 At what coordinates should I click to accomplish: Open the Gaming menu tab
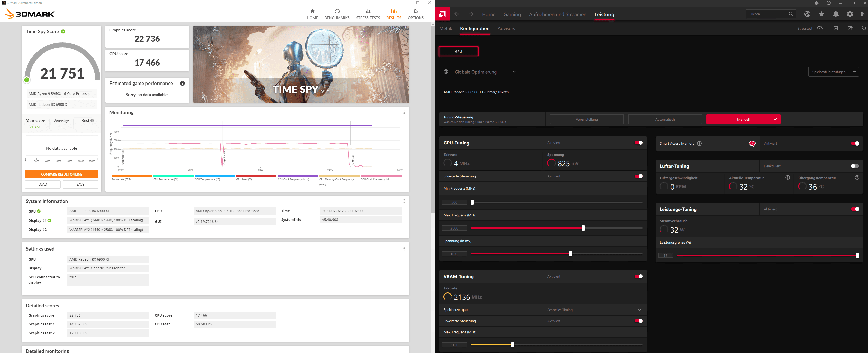(512, 14)
